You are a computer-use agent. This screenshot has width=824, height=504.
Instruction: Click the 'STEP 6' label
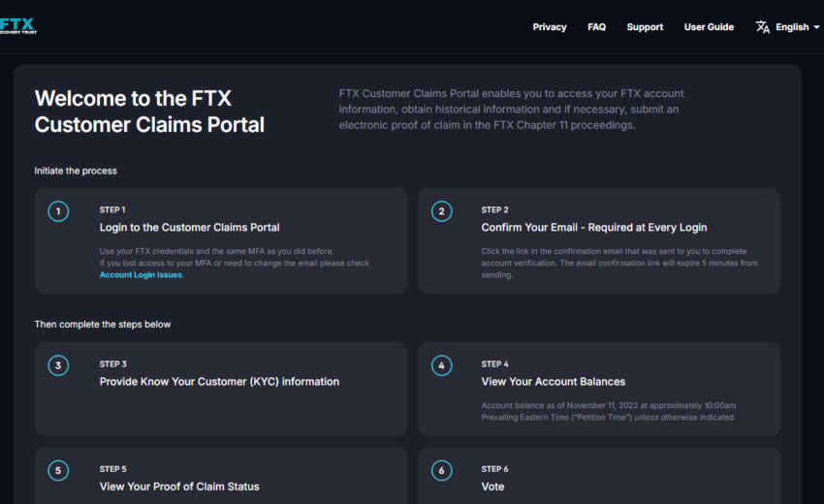point(494,469)
